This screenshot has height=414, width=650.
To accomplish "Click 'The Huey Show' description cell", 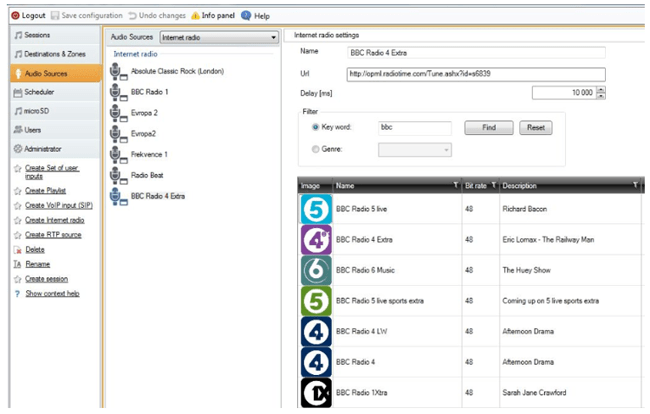I will point(526,270).
